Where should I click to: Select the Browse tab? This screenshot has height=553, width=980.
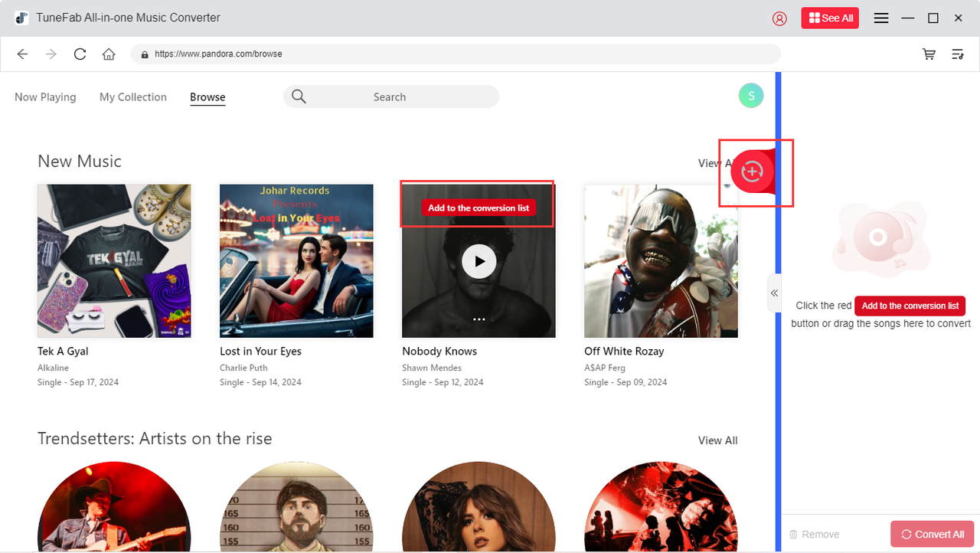click(207, 97)
